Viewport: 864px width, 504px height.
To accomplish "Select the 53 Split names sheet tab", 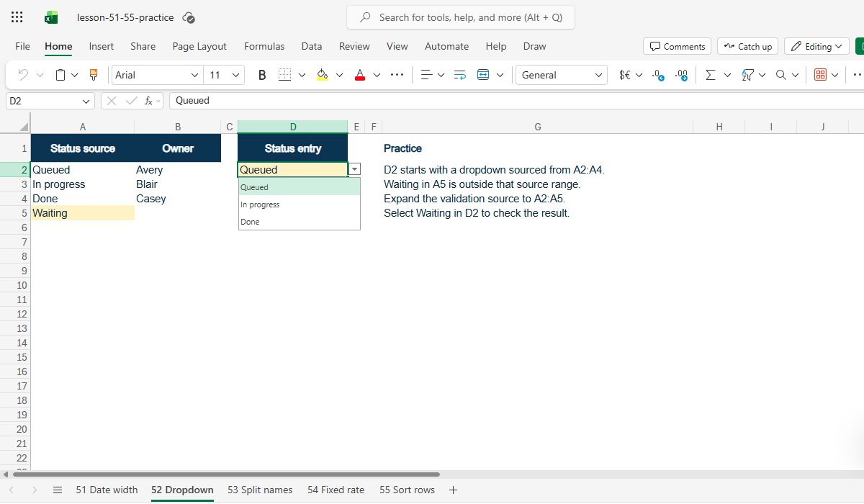I will coord(260,490).
